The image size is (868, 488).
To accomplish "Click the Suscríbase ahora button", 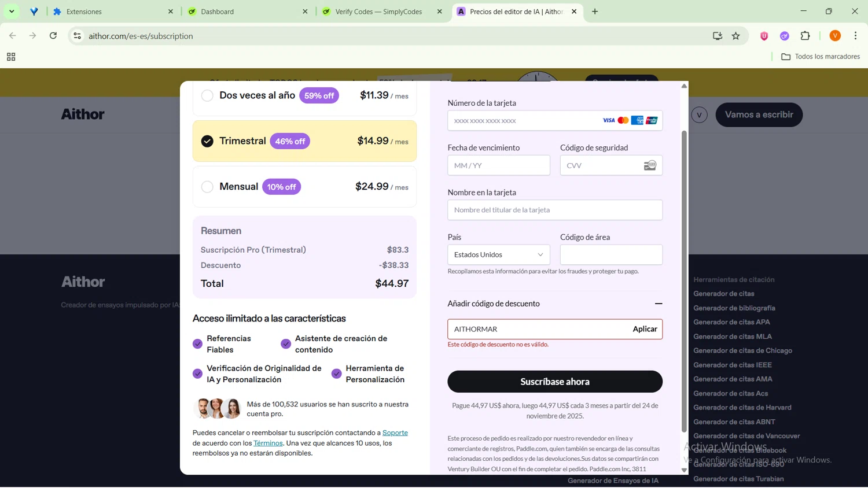I will (x=554, y=382).
